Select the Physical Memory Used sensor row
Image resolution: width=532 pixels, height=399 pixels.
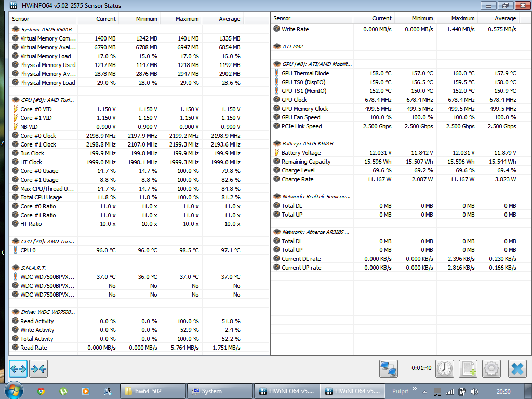[126, 65]
